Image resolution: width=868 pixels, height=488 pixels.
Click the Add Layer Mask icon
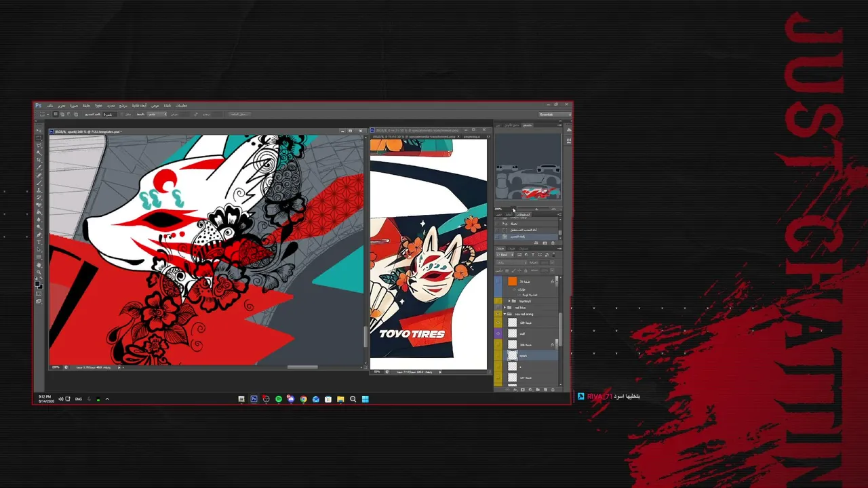click(523, 390)
